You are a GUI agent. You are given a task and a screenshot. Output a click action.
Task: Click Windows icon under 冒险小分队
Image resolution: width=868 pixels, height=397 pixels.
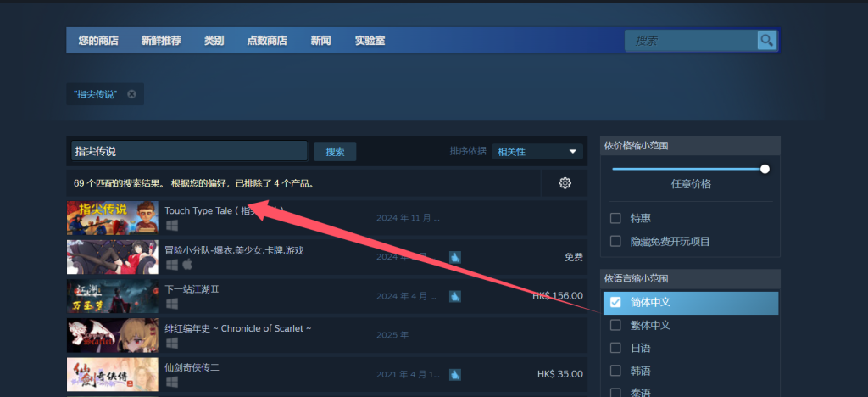point(171,266)
